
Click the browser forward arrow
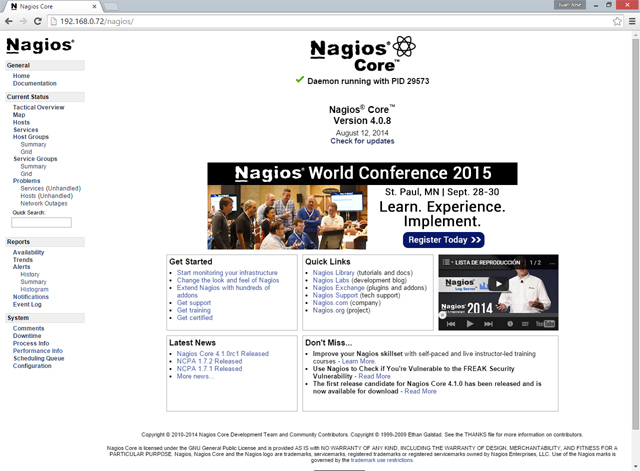pyautogui.click(x=23, y=21)
